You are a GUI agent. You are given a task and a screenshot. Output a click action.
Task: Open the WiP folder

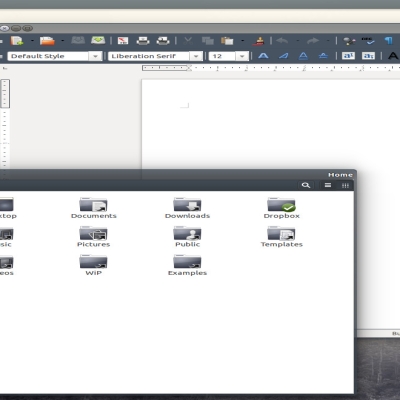[x=93, y=265]
